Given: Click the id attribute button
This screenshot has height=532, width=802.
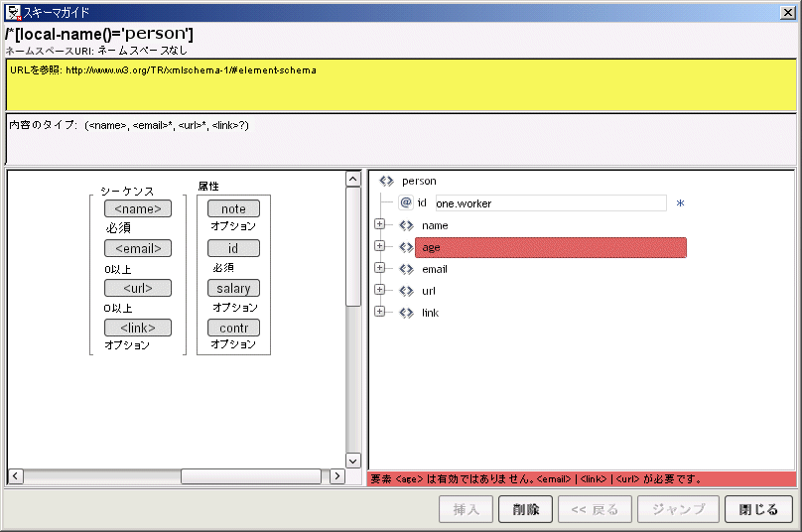Looking at the screenshot, I should point(233,248).
